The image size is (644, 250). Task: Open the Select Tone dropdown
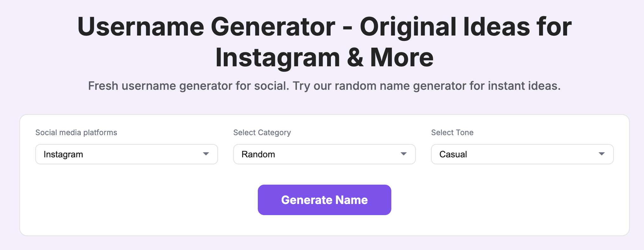522,154
